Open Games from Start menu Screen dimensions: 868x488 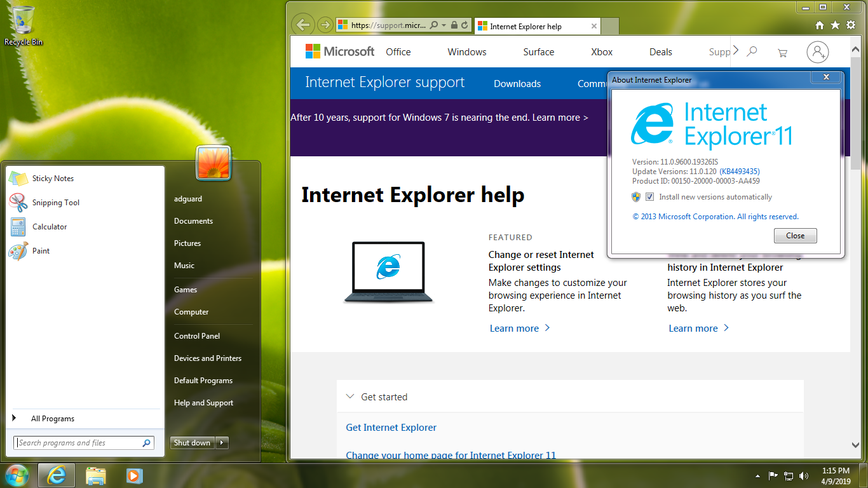pos(186,290)
